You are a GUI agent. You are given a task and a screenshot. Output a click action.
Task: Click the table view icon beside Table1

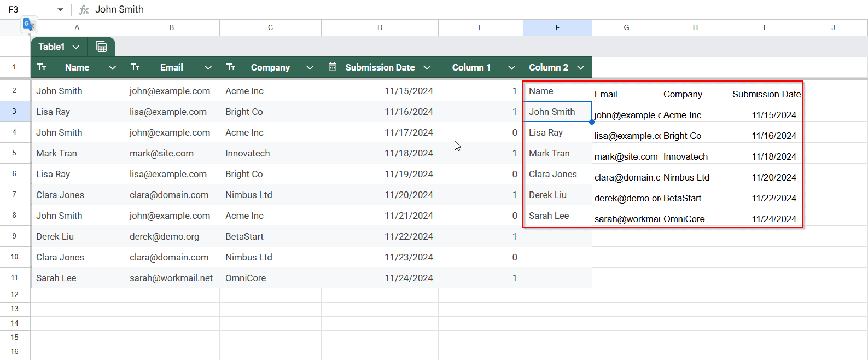[101, 47]
